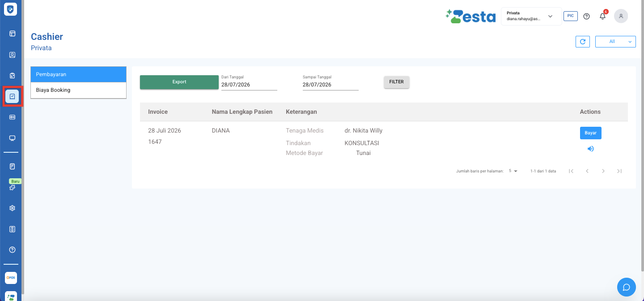Click patient name DIANA
Viewport: 644px width, 301px height.
point(221,131)
